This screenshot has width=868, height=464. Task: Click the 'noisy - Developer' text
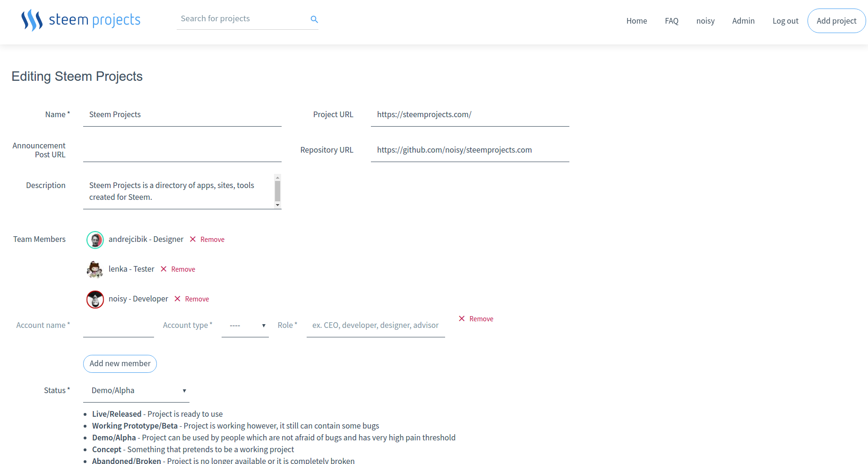(x=138, y=299)
